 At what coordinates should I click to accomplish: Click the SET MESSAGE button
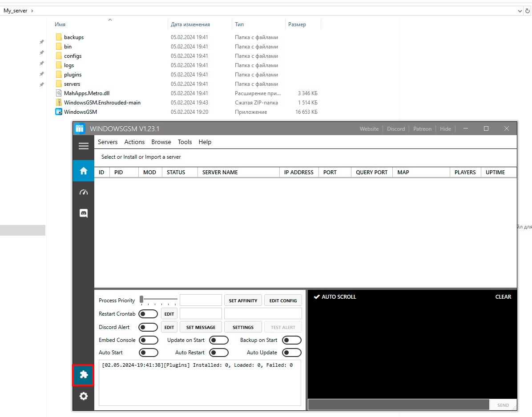click(x=201, y=327)
